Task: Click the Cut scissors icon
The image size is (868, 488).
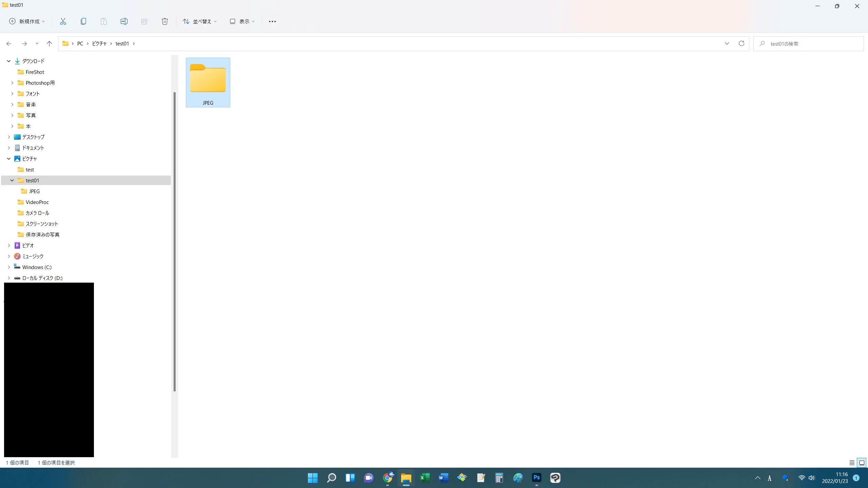Action: click(63, 21)
